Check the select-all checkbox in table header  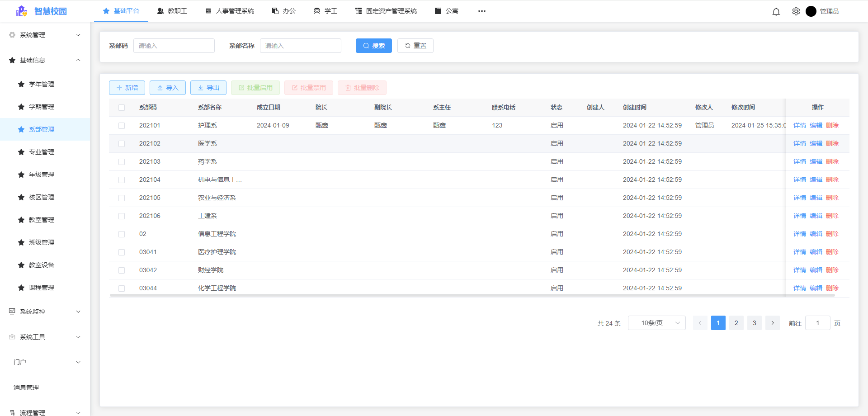[x=121, y=107]
